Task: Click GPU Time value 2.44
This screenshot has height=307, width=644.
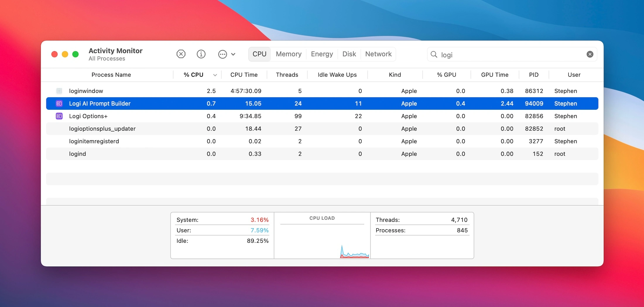Action: pyautogui.click(x=507, y=104)
